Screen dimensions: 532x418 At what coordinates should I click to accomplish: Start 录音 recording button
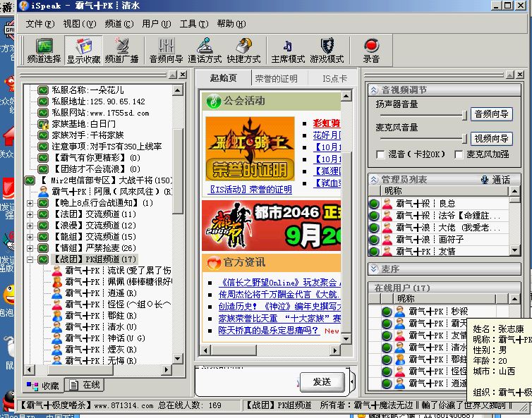[371, 51]
